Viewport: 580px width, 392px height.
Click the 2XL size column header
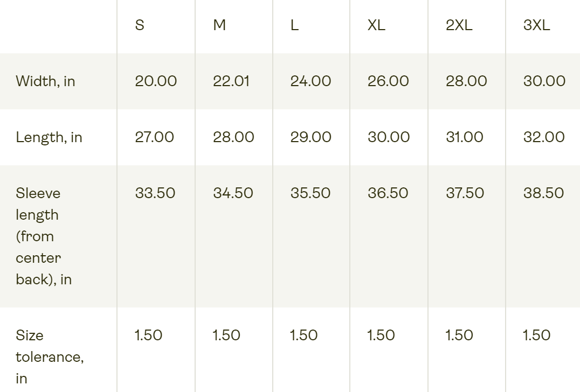(459, 25)
